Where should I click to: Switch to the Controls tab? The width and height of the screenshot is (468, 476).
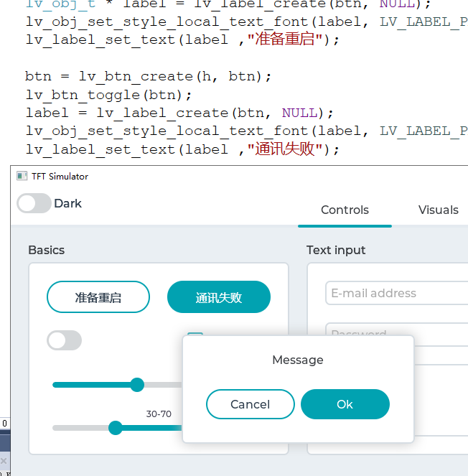(345, 210)
